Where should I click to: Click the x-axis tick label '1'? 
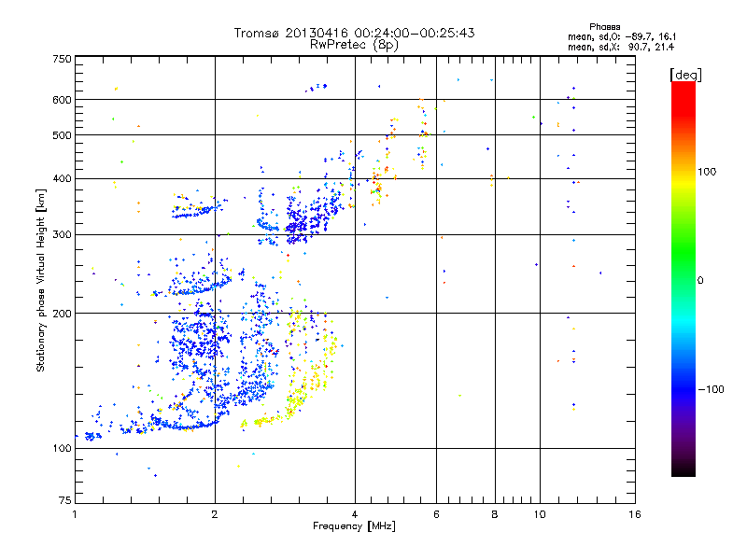click(75, 514)
